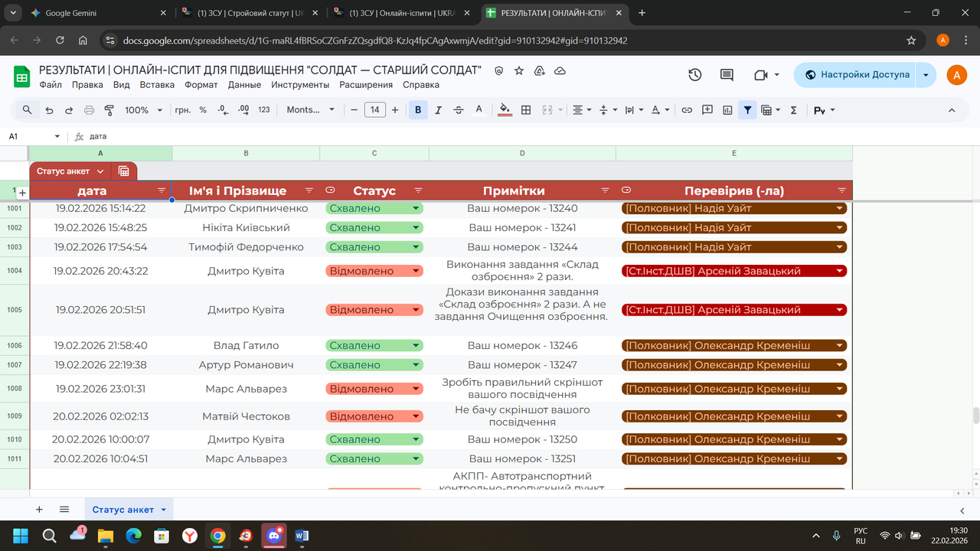Click the table views icon in toolbar
The width and height of the screenshot is (980, 551).
pyautogui.click(x=770, y=110)
